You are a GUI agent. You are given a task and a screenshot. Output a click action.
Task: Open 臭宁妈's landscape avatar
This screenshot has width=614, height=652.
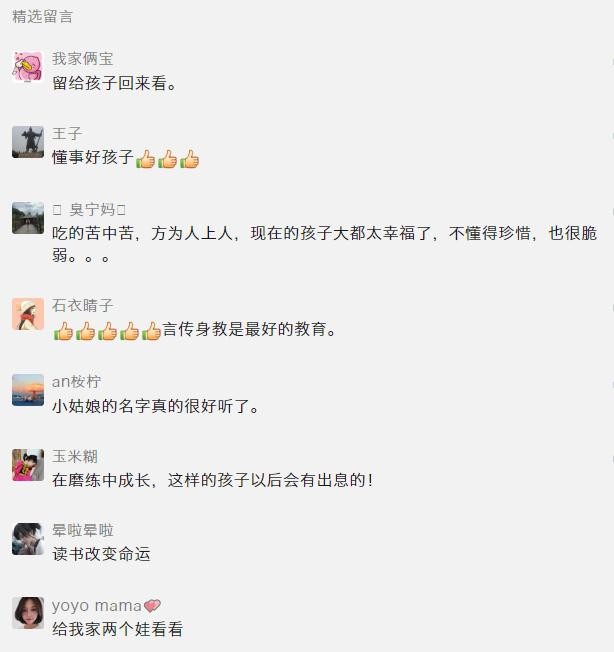click(28, 218)
